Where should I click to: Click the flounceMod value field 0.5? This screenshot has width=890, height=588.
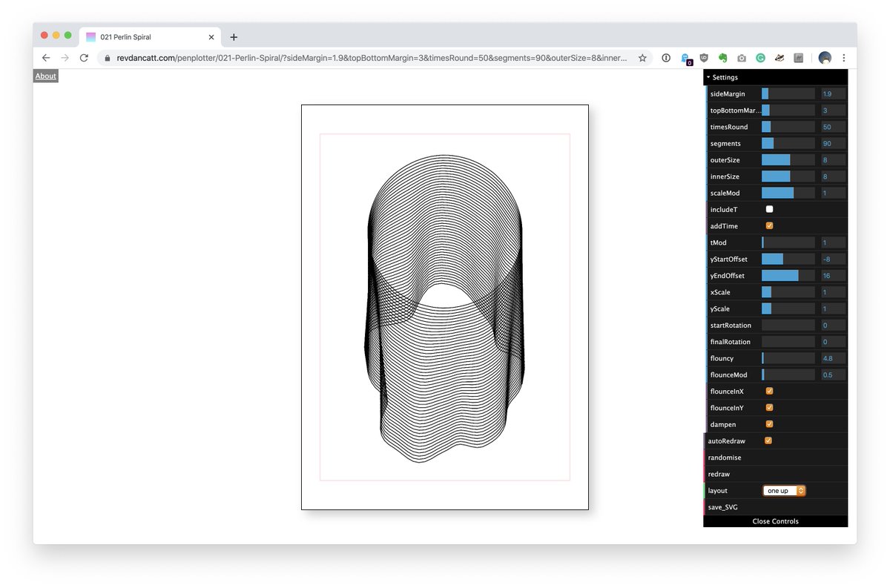pyautogui.click(x=833, y=374)
